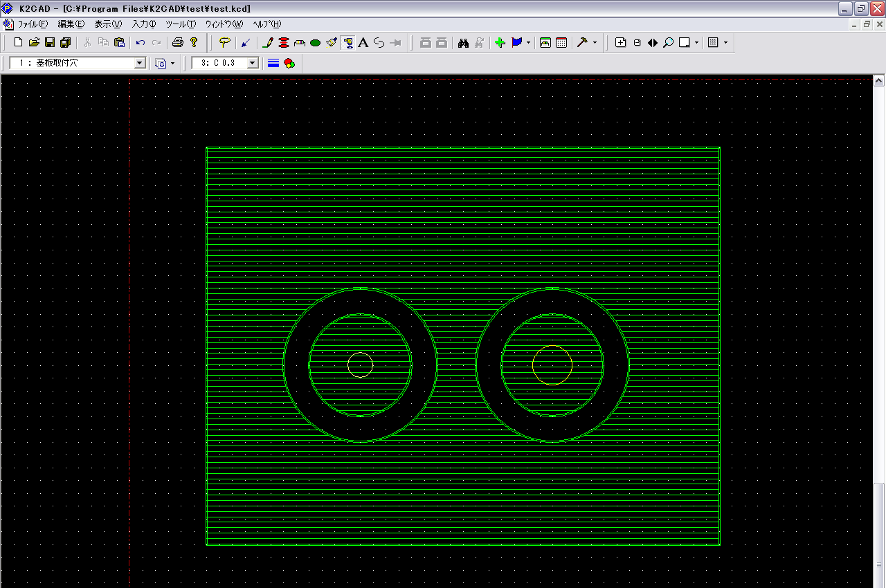This screenshot has height=588, width=886.
Task: Open the ツール(T) menu
Action: 181,24
